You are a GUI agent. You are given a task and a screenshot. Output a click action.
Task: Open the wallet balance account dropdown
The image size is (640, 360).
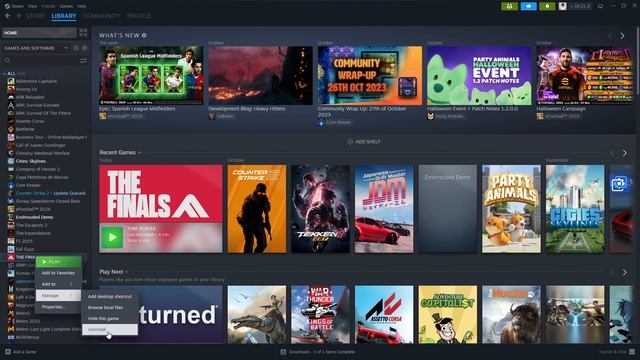580,6
